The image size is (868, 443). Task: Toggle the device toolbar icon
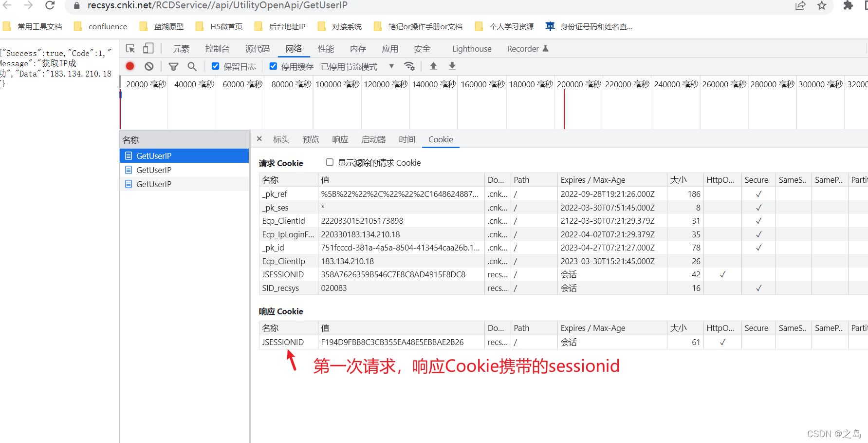pos(148,48)
